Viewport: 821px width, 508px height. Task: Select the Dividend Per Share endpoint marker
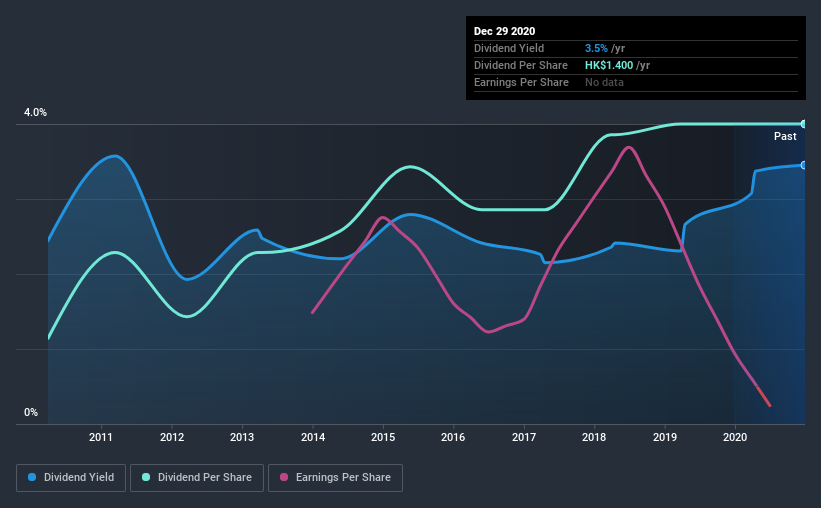coord(803,124)
